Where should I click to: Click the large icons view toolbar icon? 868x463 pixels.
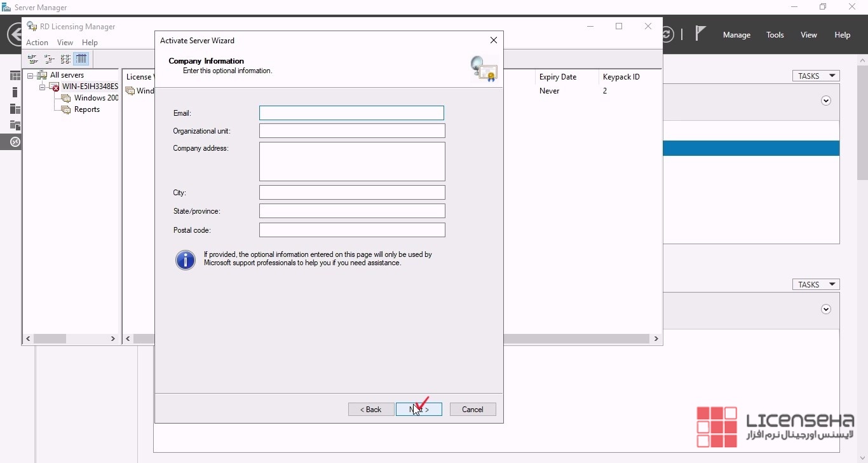click(32, 59)
